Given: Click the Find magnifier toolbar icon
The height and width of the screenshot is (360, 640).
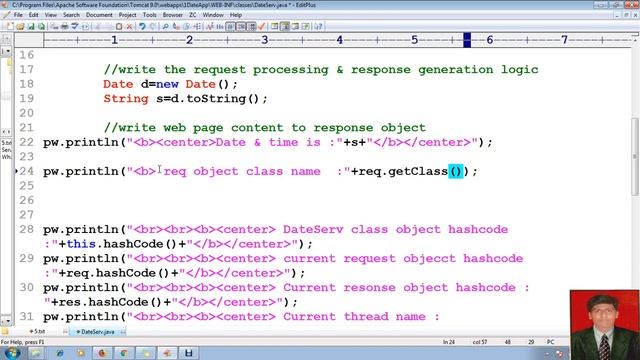Looking at the screenshot, I should tap(165, 27).
